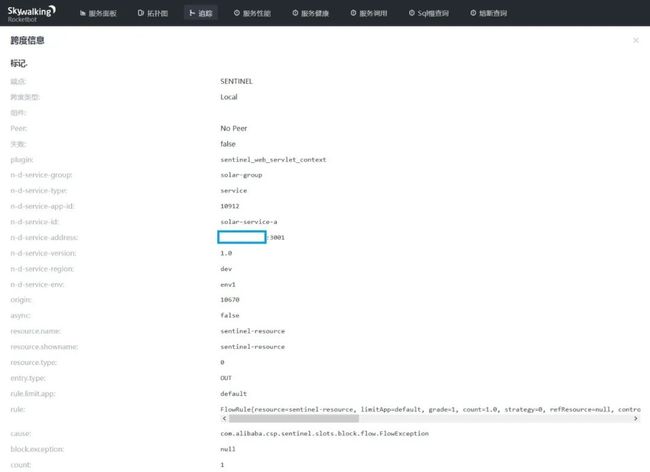
Task: Click the rule value horizontal scrollbar thumb
Action: pos(294,419)
